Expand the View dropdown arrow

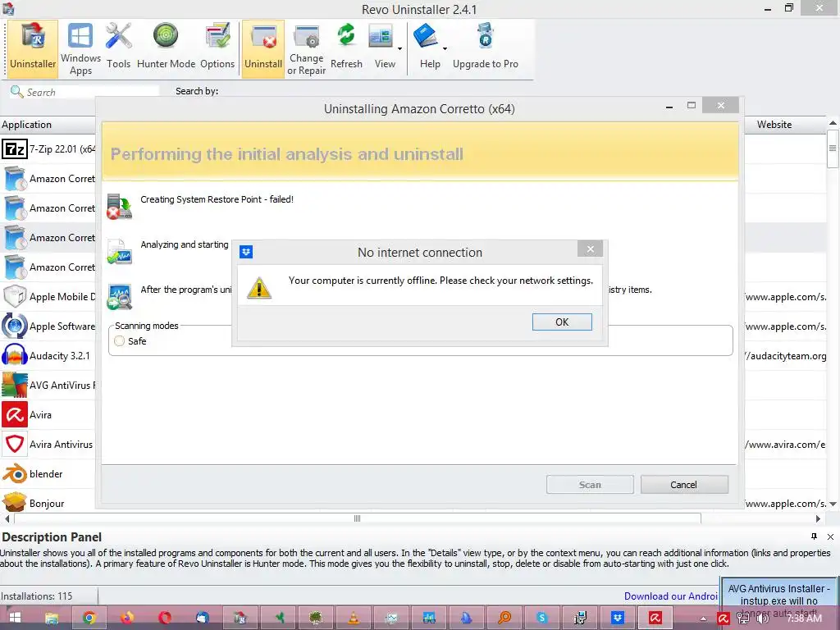(x=399, y=48)
